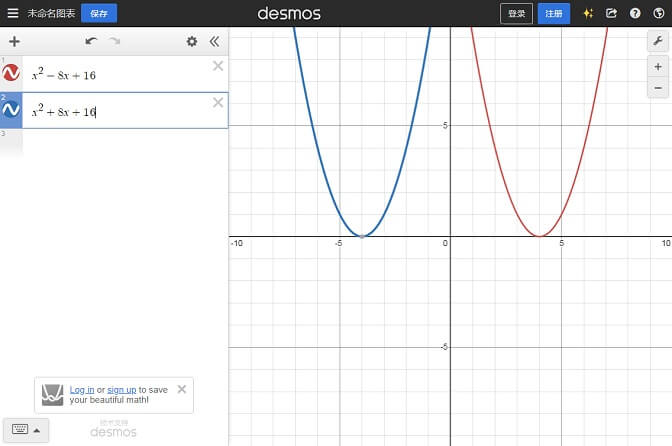Viewport: 672px width, 446px height.
Task: Click the 未命名图表 graph title
Action: pyautogui.click(x=51, y=13)
